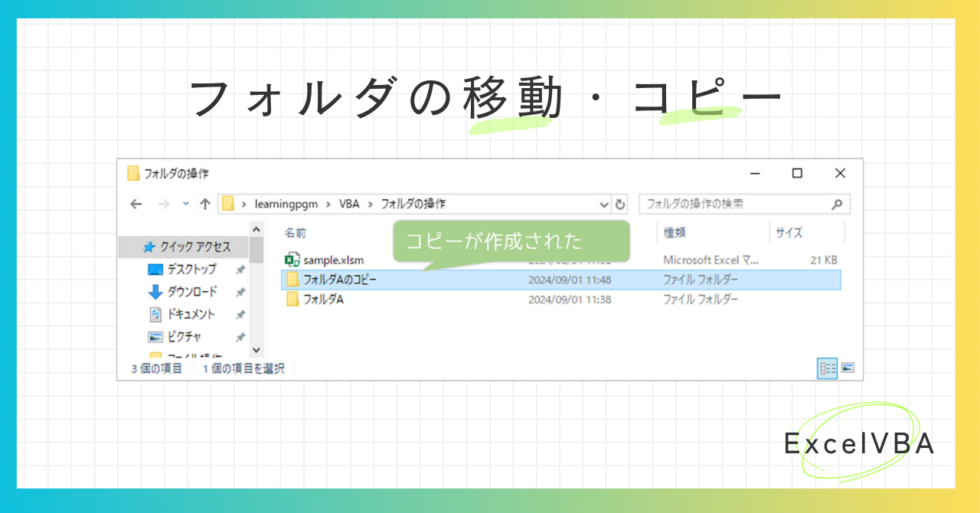The image size is (980, 513).
Task: Expand the chevron before learningpgm
Action: pyautogui.click(x=244, y=204)
